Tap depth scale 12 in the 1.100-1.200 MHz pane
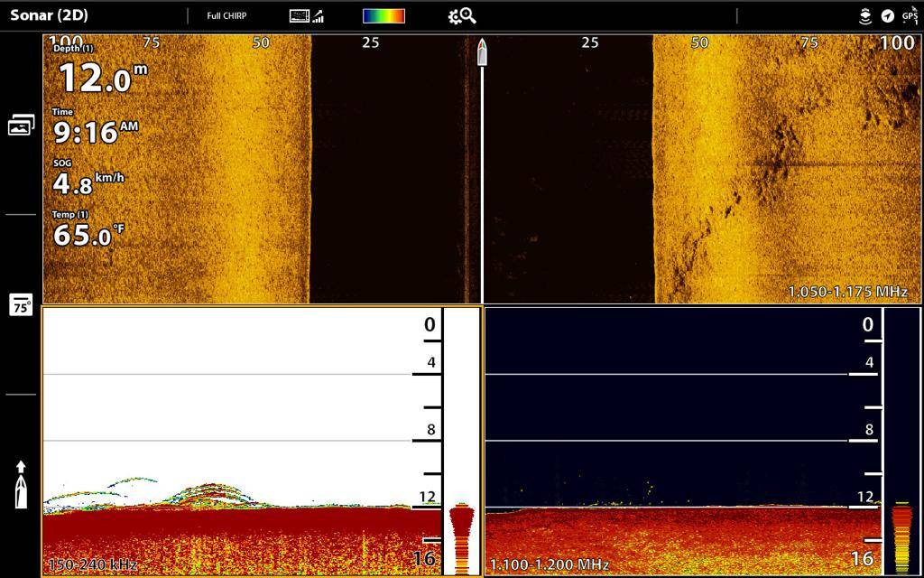 coord(865,497)
